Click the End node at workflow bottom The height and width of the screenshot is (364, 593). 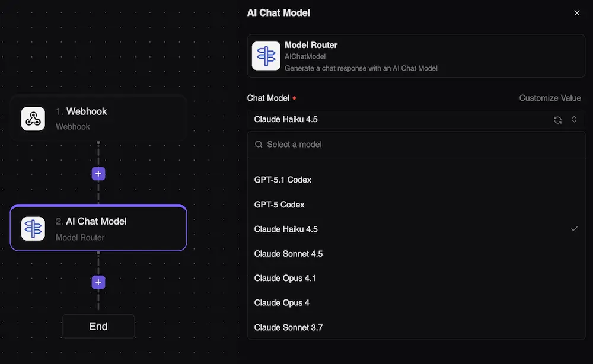98,326
